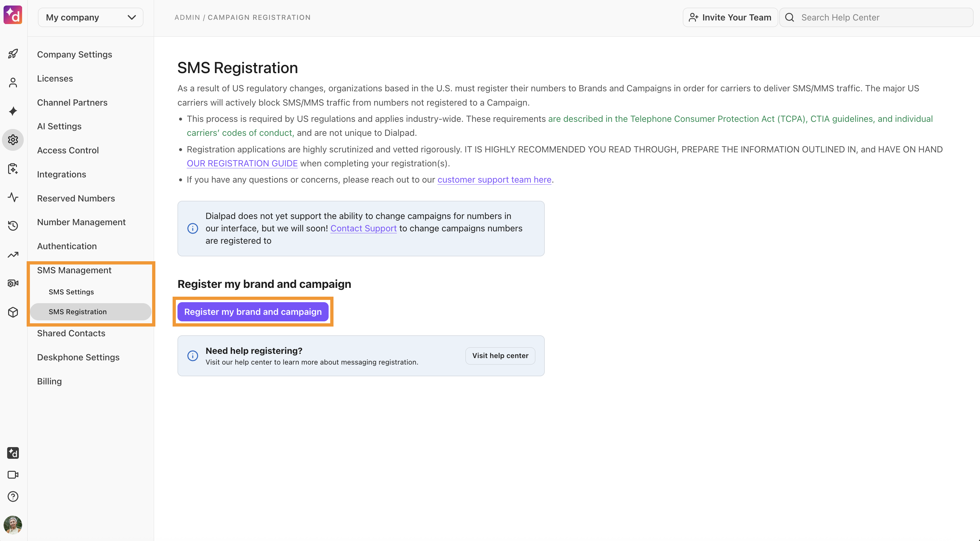Open the user avatar photo

(x=13, y=525)
